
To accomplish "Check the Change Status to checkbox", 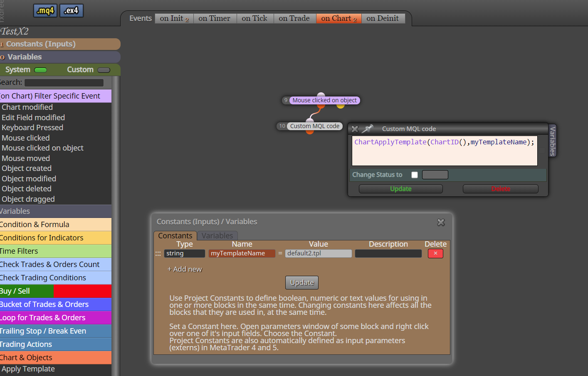I will coord(415,175).
